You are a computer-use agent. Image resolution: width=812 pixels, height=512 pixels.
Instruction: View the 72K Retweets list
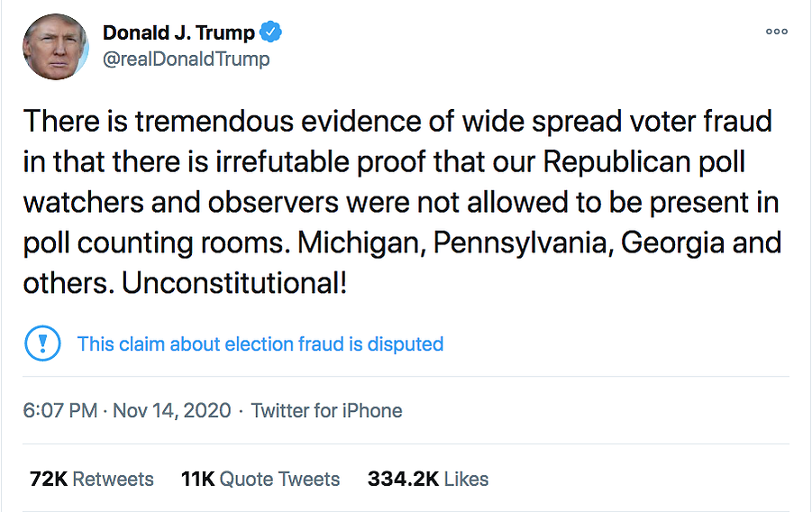tap(92, 479)
